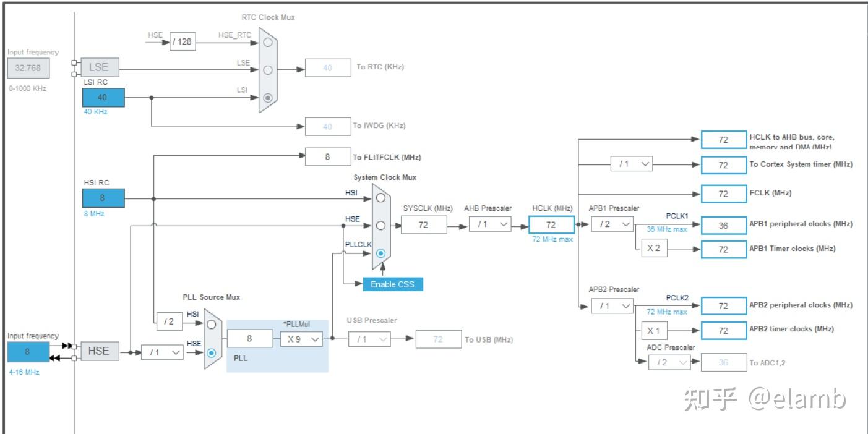Click the Enable CSS button
Image resolution: width=868 pixels, height=434 pixels.
[392, 284]
